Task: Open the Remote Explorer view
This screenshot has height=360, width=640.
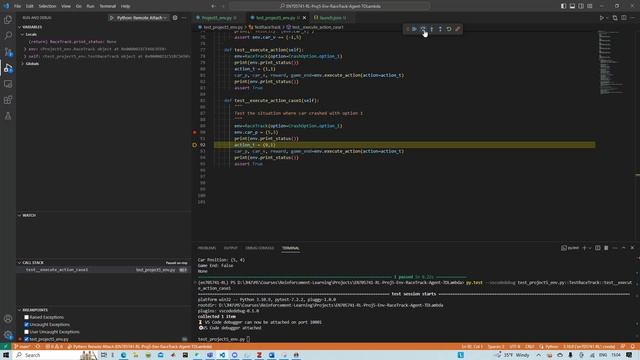Action: click(8, 84)
